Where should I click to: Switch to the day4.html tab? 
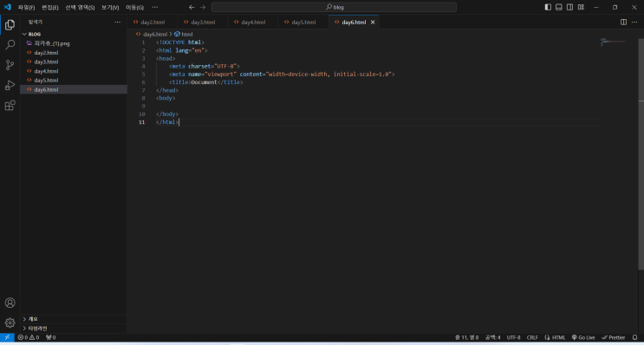[x=253, y=23]
